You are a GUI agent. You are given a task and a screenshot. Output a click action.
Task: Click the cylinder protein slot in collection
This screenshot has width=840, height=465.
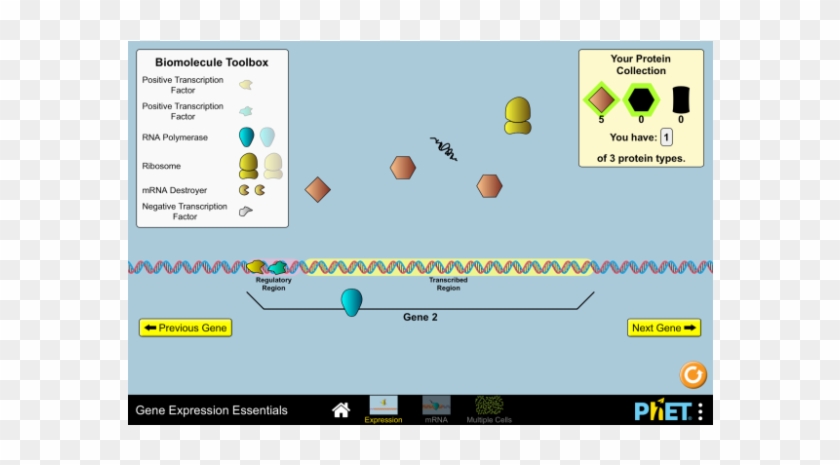point(681,100)
